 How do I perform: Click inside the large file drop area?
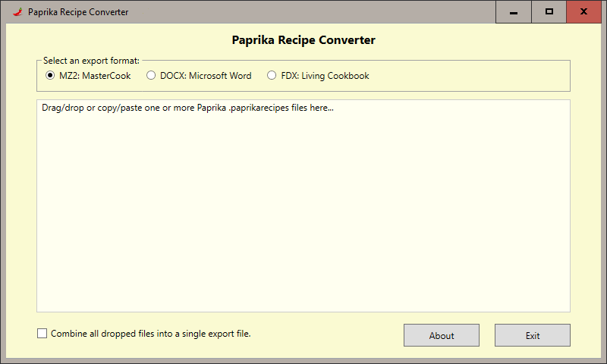click(x=303, y=212)
